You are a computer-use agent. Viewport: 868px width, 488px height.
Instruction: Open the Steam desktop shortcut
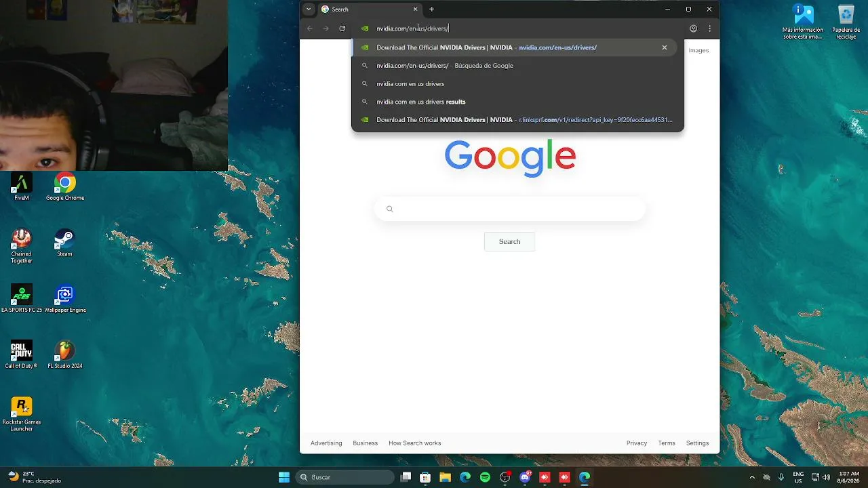(64, 243)
